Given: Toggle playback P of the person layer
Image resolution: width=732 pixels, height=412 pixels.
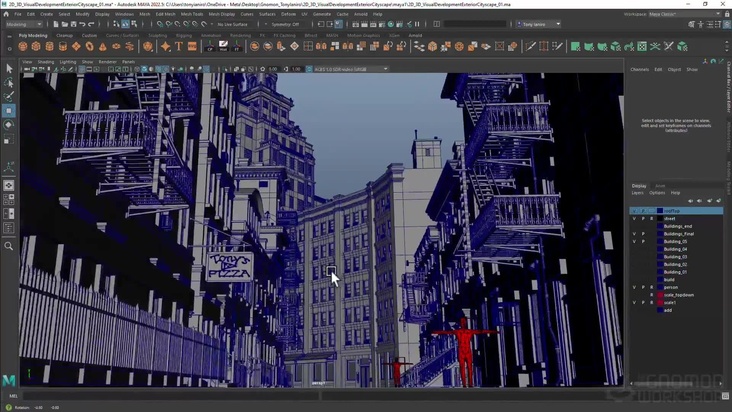Looking at the screenshot, I should tap(643, 287).
